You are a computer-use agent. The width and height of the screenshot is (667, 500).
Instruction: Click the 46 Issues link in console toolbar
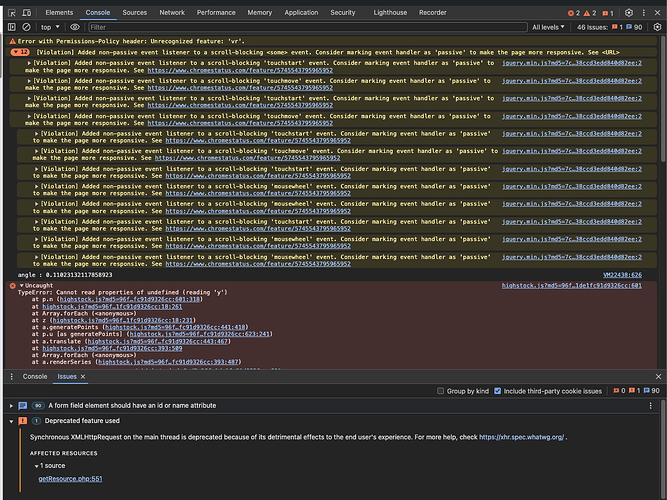[x=609, y=27]
